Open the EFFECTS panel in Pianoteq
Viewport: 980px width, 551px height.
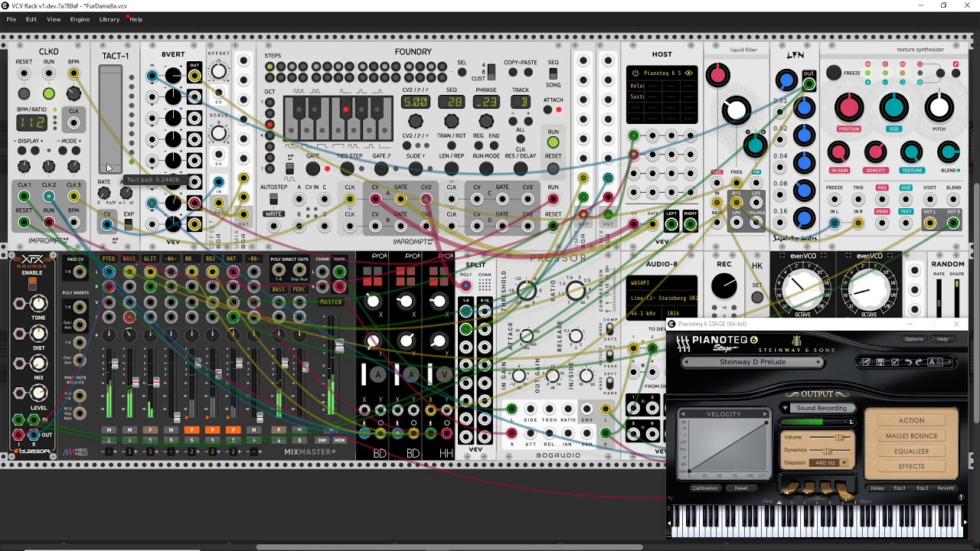pos(911,466)
